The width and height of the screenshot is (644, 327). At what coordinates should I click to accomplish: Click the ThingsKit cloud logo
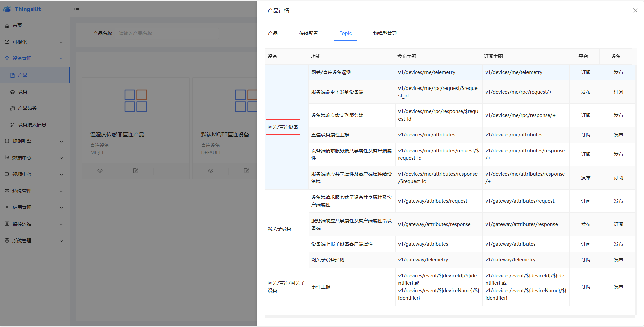7,9
